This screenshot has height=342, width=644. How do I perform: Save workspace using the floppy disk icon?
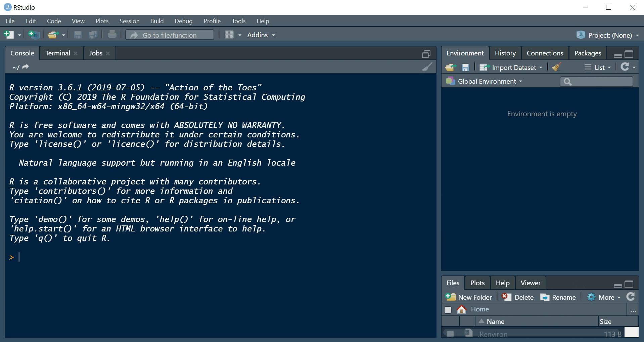465,68
